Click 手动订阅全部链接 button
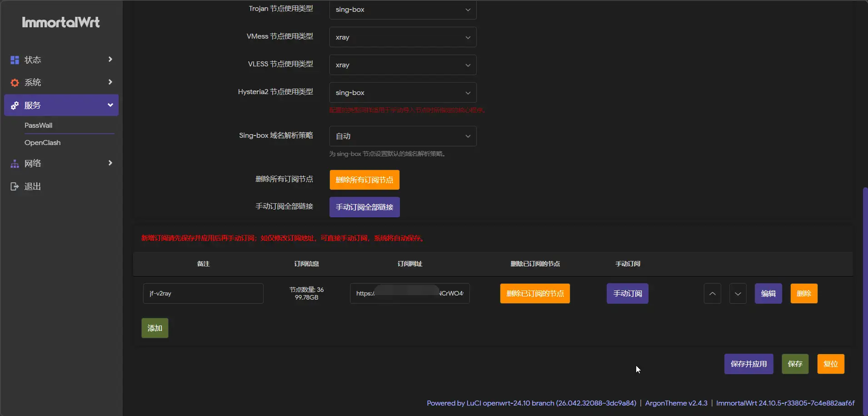868x416 pixels. [x=364, y=207]
